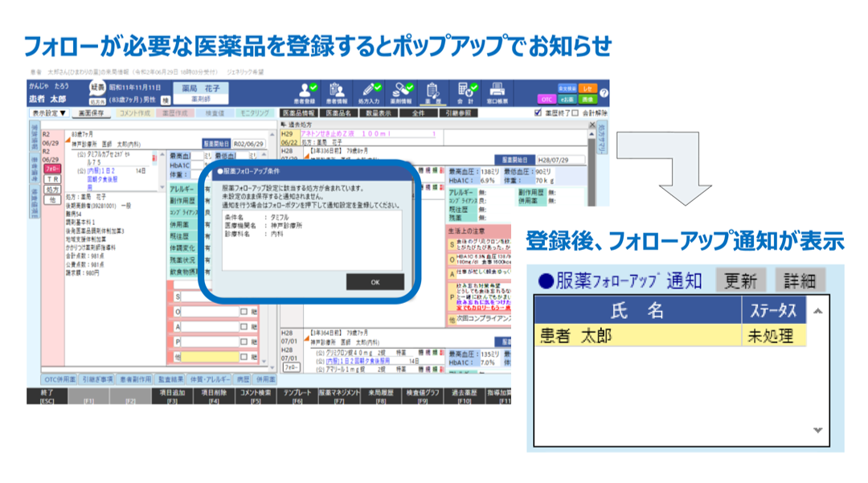Click the help question mark icon
This screenshot has width=868, height=483.
(604, 93)
